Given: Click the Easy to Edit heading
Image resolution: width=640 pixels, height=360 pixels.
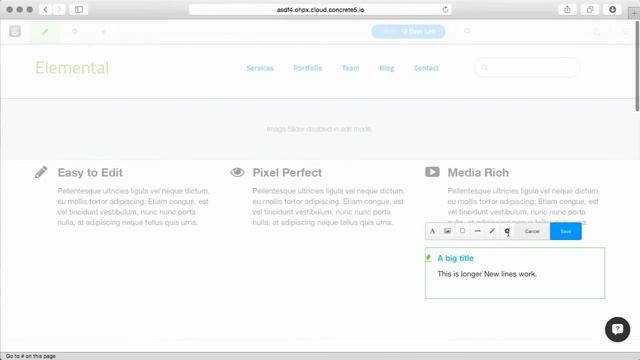Looking at the screenshot, I should [x=90, y=173].
